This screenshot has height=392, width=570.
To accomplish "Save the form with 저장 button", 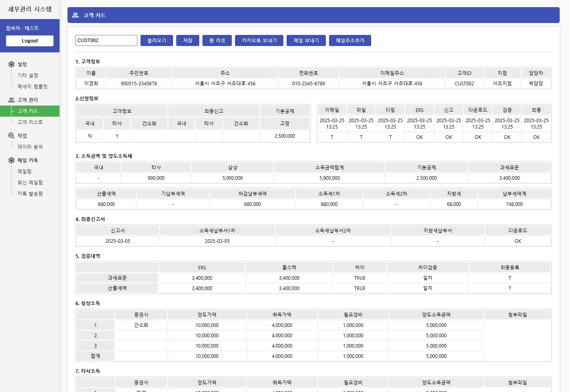I will (x=187, y=40).
